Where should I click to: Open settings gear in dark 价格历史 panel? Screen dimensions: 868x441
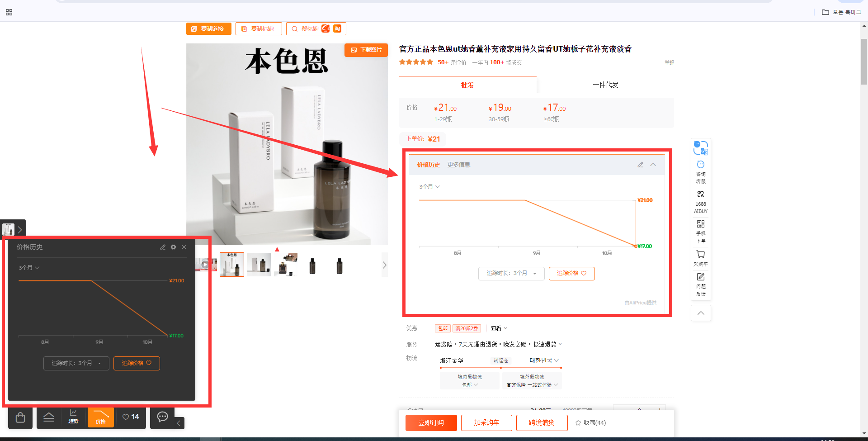[174, 247]
